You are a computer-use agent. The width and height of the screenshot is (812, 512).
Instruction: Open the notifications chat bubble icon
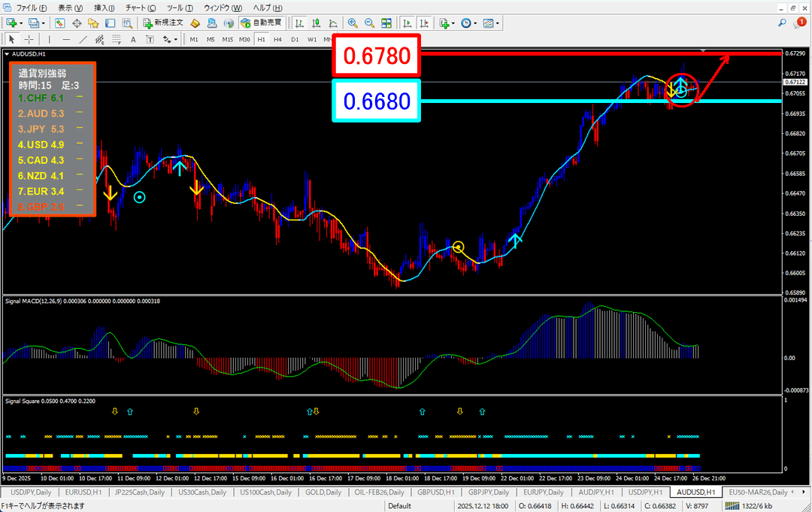tap(799, 23)
